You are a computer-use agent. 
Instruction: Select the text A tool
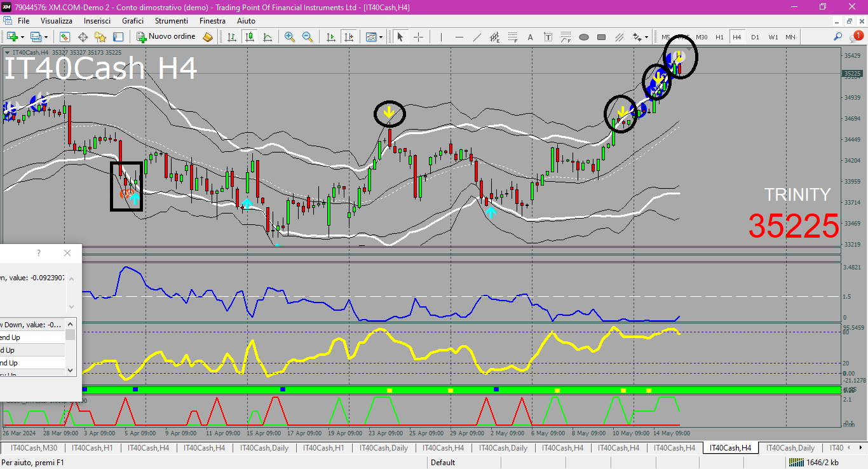[530, 37]
